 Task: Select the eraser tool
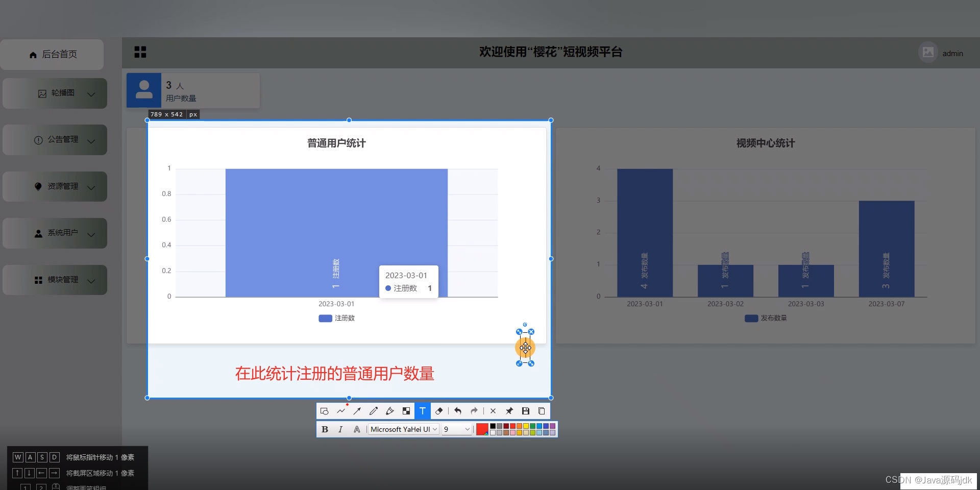(x=439, y=411)
